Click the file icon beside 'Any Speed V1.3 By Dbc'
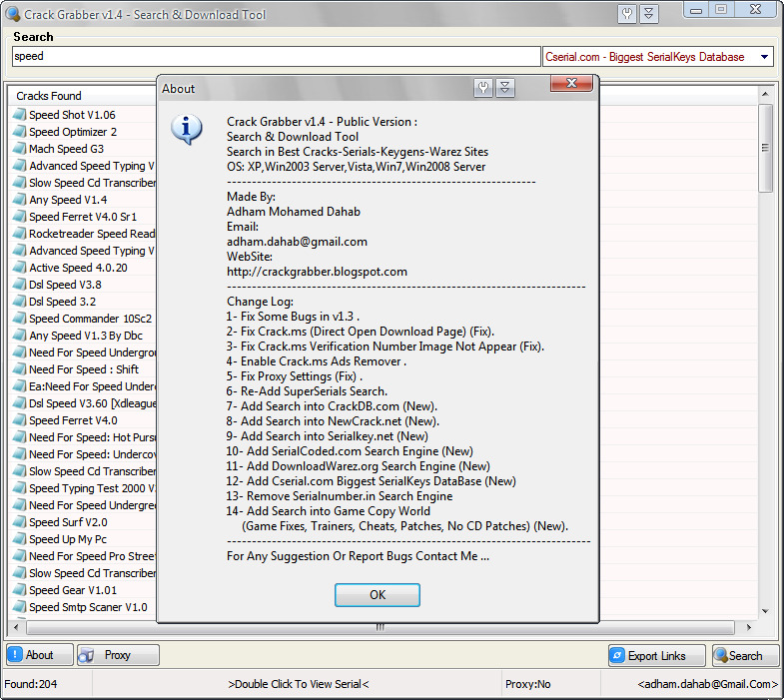784x700 pixels. (x=20, y=336)
